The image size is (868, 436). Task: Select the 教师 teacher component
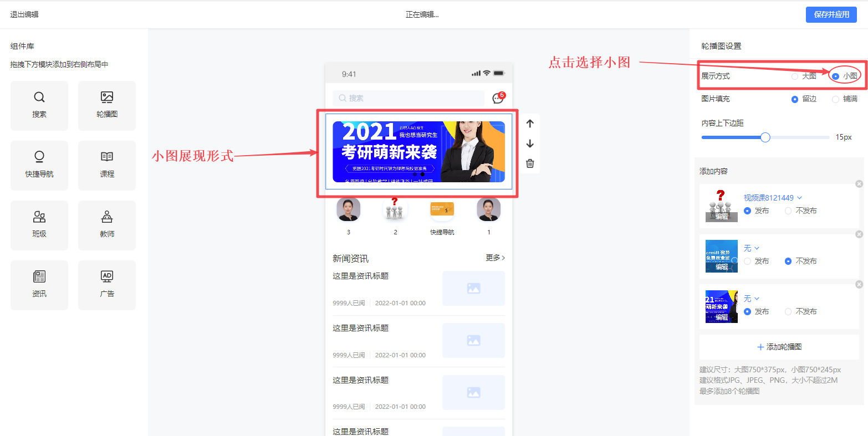(107, 225)
